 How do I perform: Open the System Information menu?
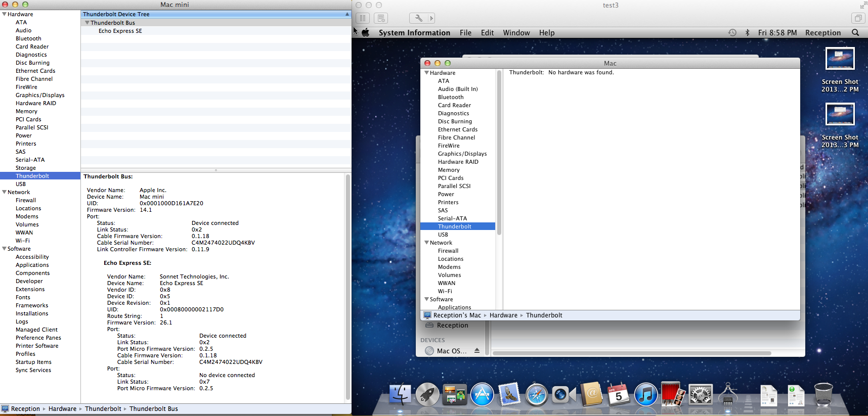click(x=414, y=32)
